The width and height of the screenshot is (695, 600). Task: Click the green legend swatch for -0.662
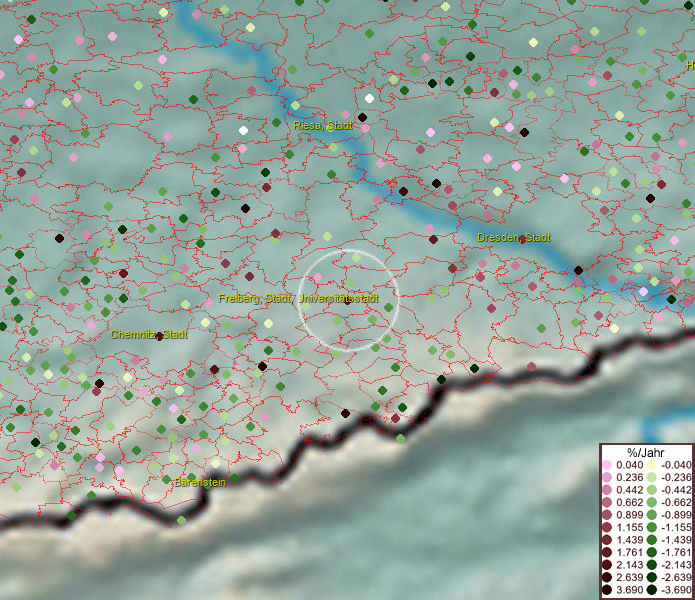coord(652,503)
